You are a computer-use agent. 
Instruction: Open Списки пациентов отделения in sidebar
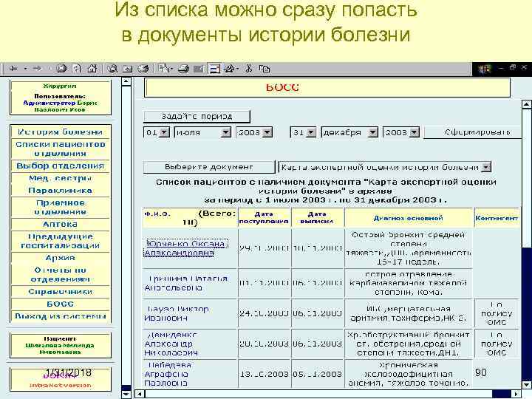pos(60,149)
